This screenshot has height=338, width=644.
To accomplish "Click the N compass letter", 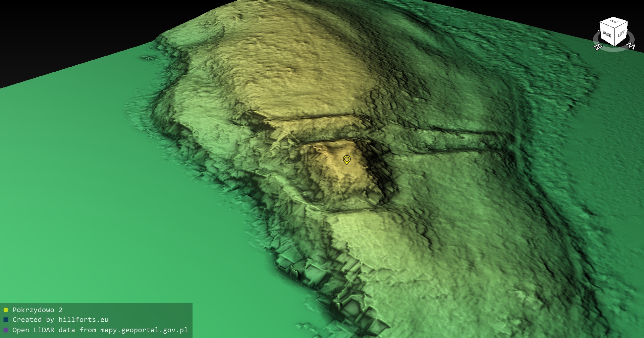I will coord(597,47).
